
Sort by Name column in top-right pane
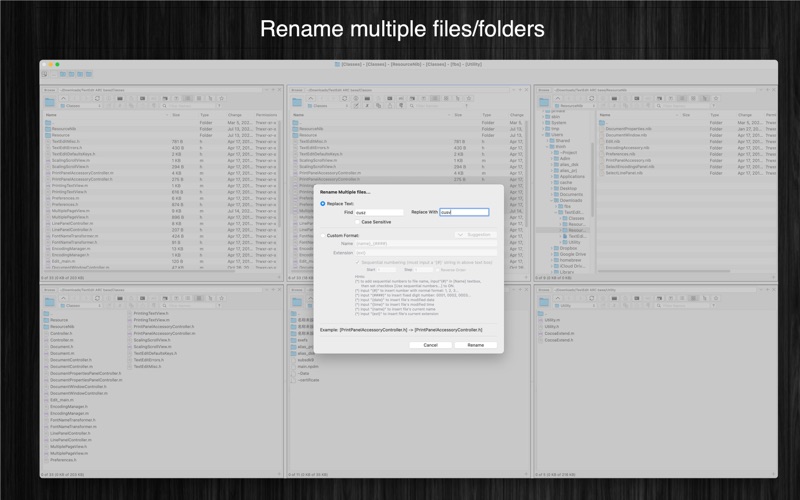coord(605,115)
